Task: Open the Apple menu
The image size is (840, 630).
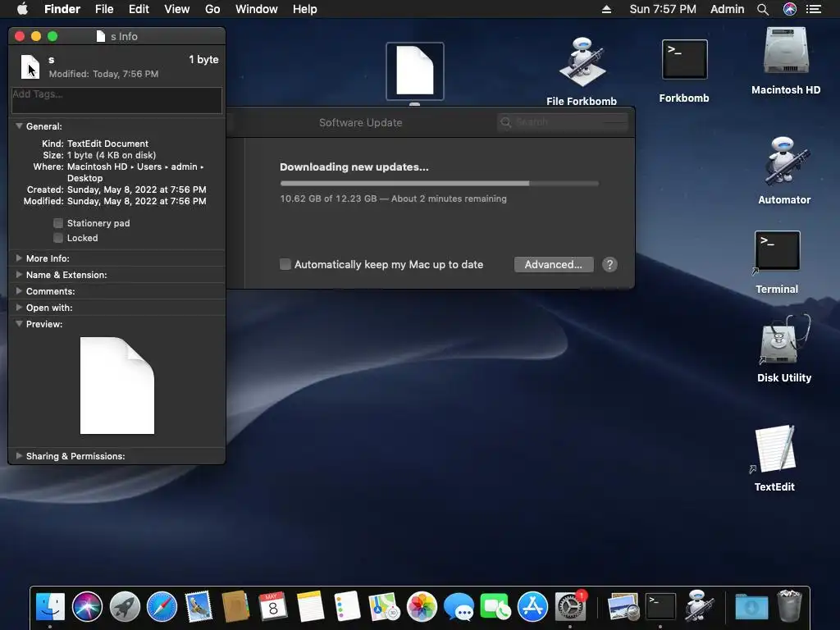Action: pyautogui.click(x=22, y=9)
